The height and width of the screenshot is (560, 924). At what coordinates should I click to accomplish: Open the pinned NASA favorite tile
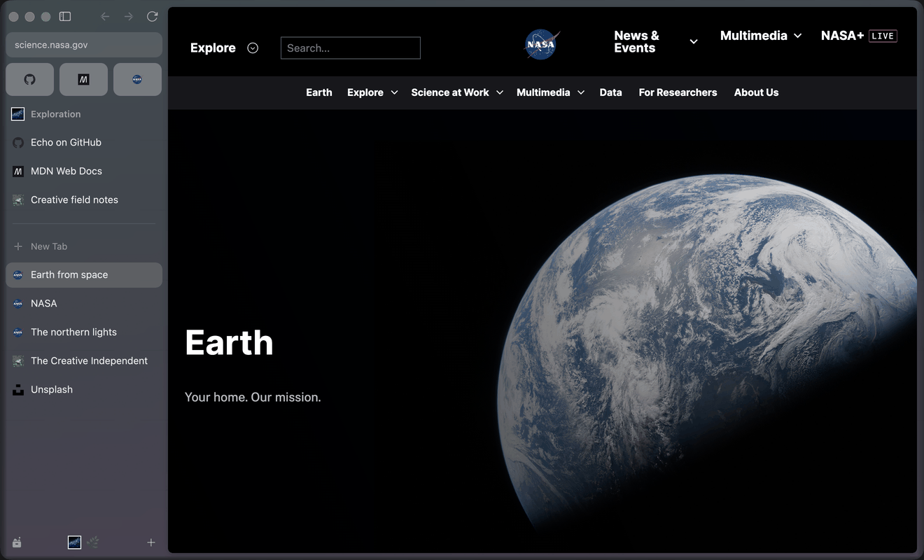pyautogui.click(x=137, y=80)
